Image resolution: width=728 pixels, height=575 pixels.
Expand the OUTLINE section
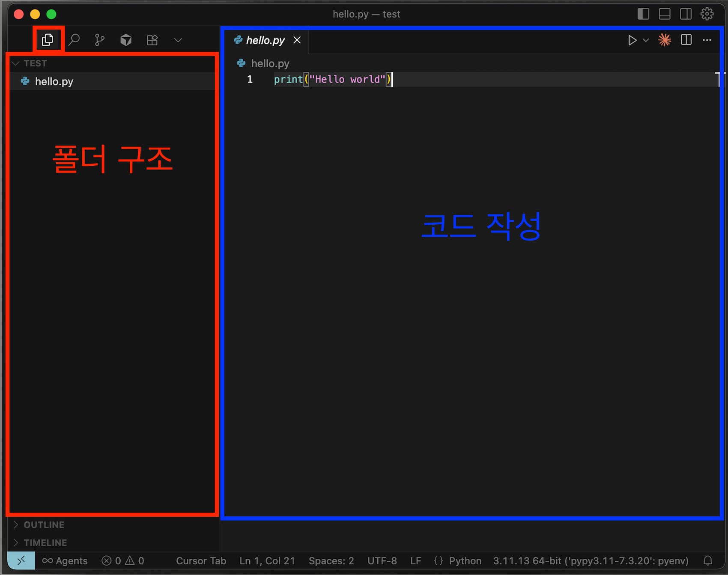click(x=44, y=524)
